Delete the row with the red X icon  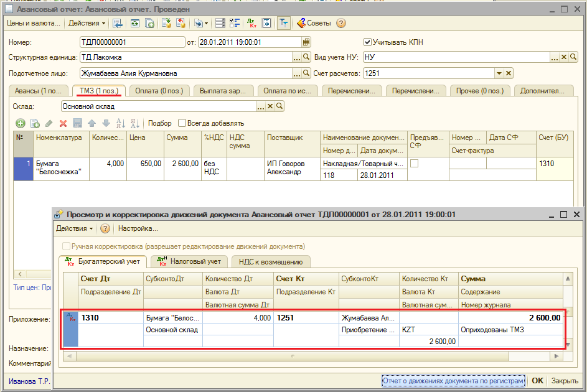63,123
